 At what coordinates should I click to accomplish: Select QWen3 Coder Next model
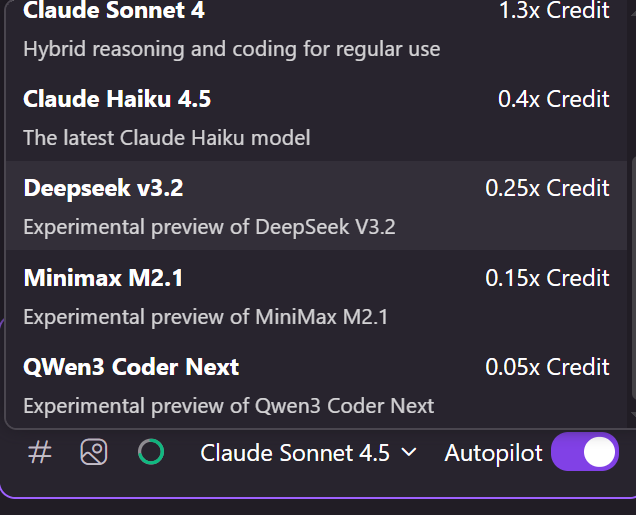coord(131,367)
